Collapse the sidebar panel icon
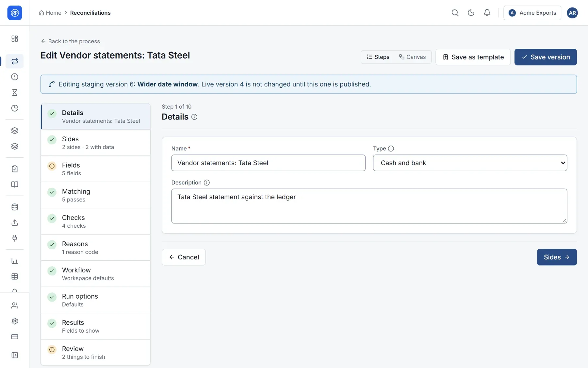The height and width of the screenshot is (368, 588). 14,355
